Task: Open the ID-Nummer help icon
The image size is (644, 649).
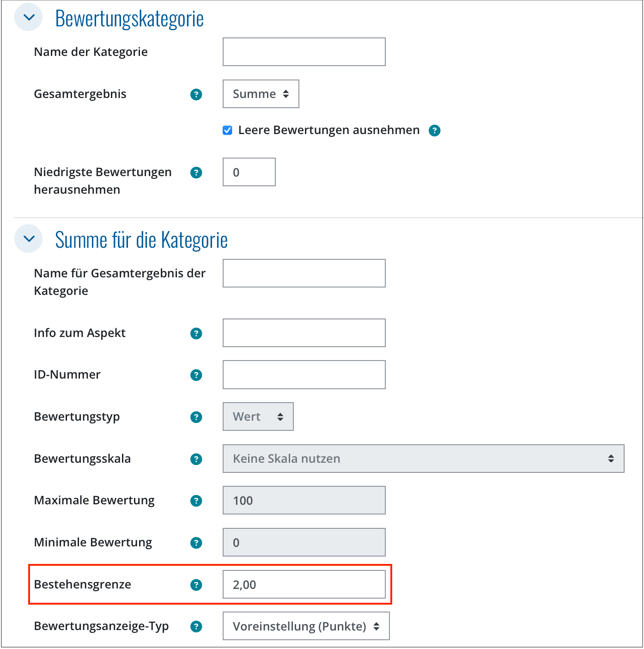Action: pyautogui.click(x=196, y=375)
